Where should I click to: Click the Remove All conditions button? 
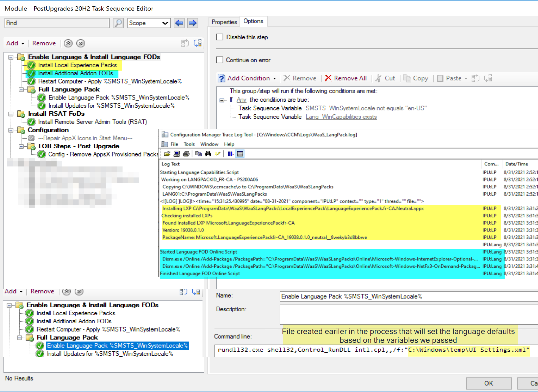click(x=346, y=78)
